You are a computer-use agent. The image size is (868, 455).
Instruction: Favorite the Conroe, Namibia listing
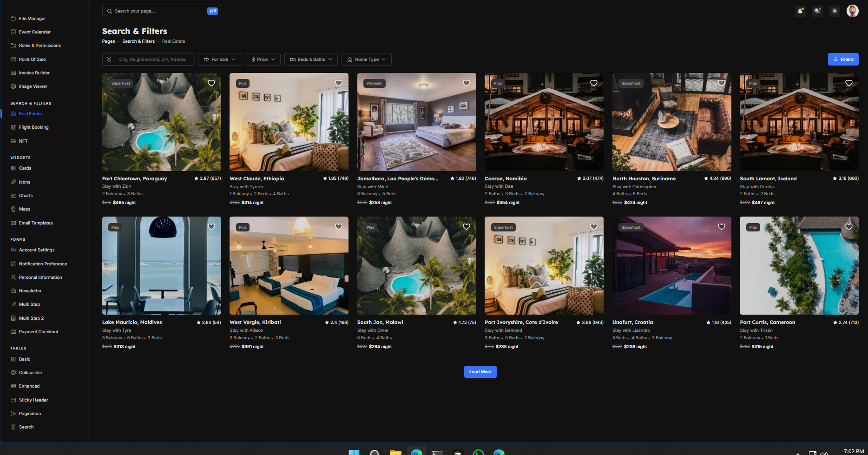point(593,83)
